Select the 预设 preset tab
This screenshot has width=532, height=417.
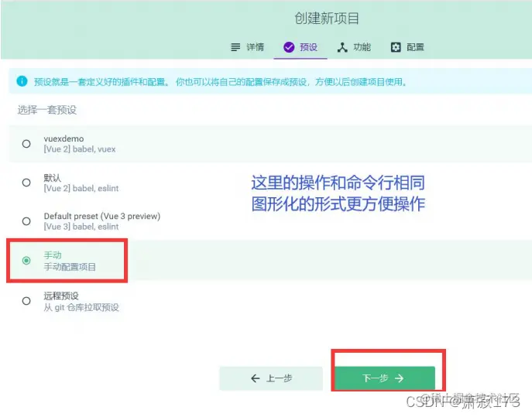coord(300,47)
